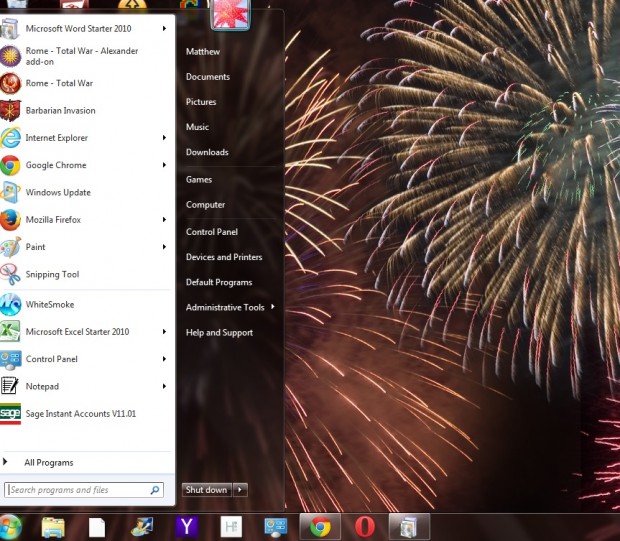The height and width of the screenshot is (541, 620).
Task: Click the Search programs and files box
Action: tap(84, 490)
